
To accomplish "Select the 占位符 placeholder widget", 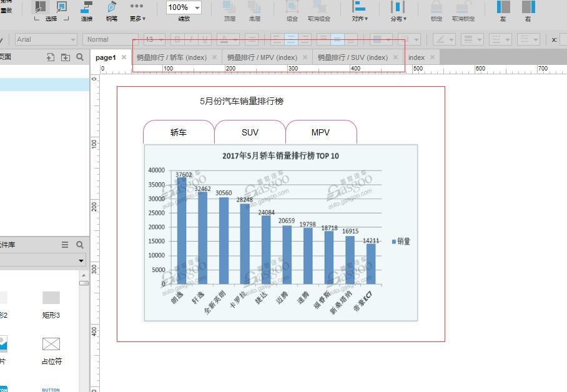I will [51, 351].
